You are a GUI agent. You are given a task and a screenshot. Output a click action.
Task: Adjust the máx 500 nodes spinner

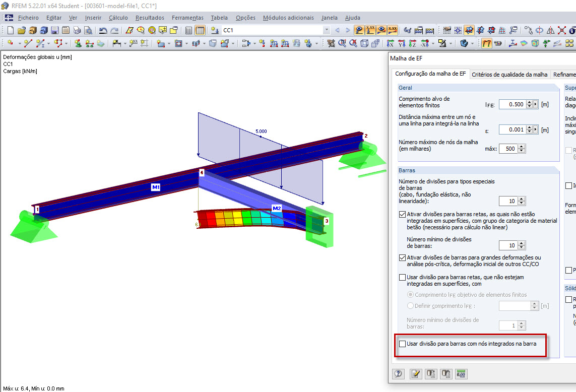tap(521, 149)
